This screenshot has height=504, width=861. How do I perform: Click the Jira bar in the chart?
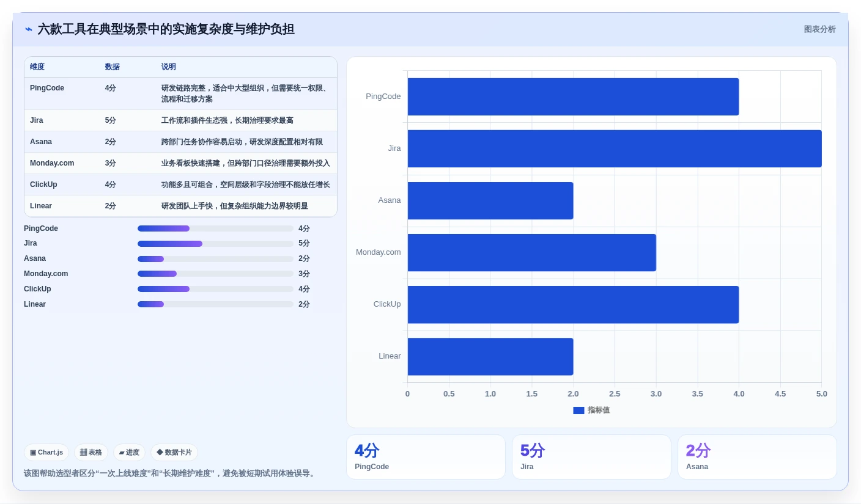[x=615, y=148]
